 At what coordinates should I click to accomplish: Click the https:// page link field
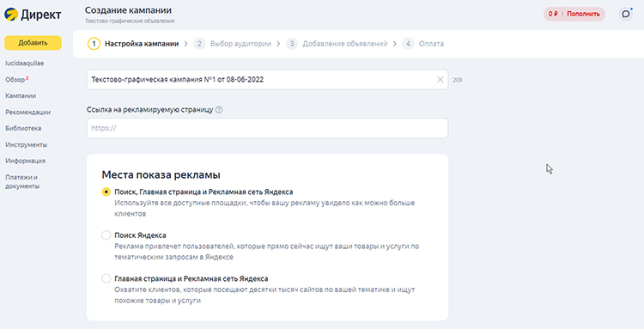(x=267, y=128)
